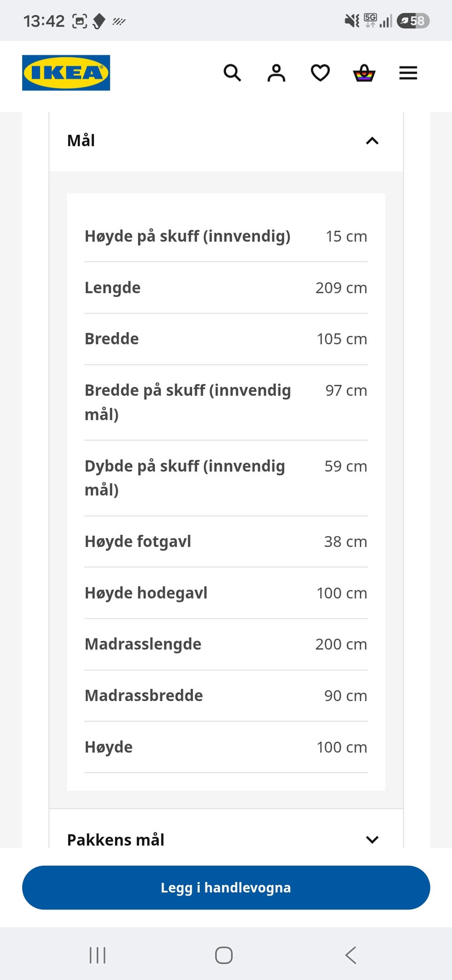Select the Bredde 105 cm row
This screenshot has width=452, height=980.
coord(226,339)
